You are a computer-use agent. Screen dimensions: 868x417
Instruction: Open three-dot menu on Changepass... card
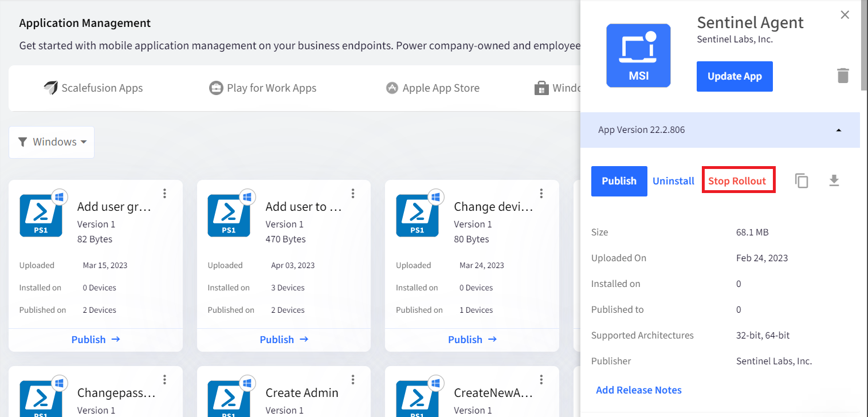(x=164, y=380)
